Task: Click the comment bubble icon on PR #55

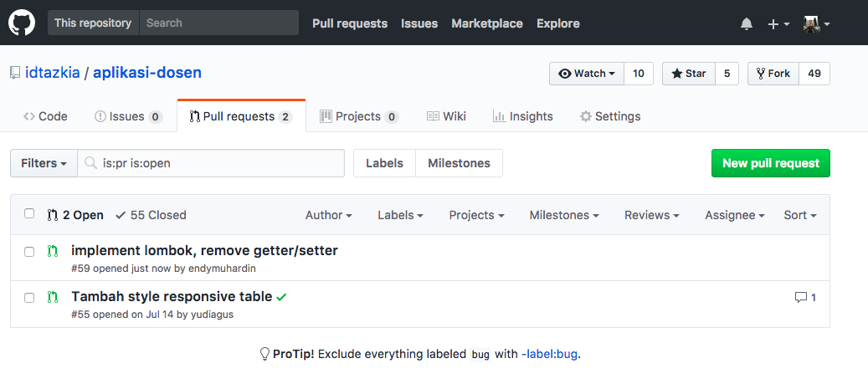Action: (x=800, y=298)
